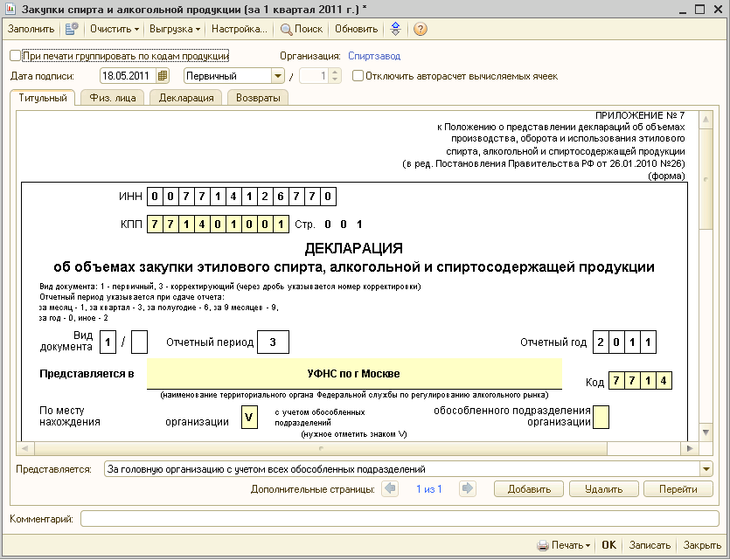Go to next additional page arrow
The width and height of the screenshot is (730, 560).
click(467, 489)
